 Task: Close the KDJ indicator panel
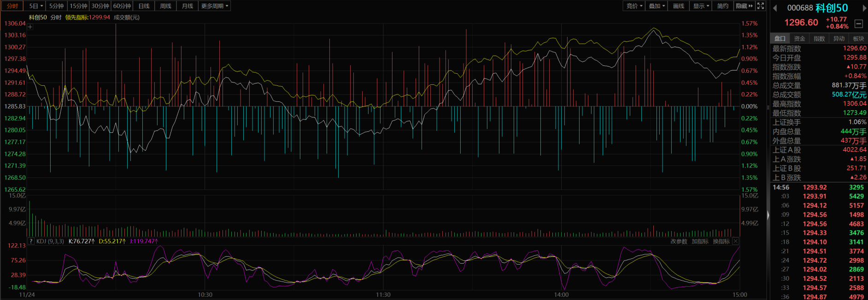735,241
